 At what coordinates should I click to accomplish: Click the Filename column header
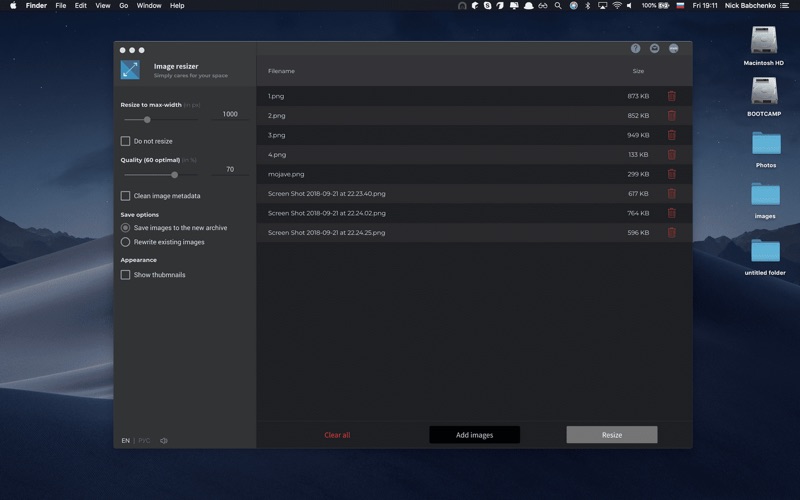281,71
